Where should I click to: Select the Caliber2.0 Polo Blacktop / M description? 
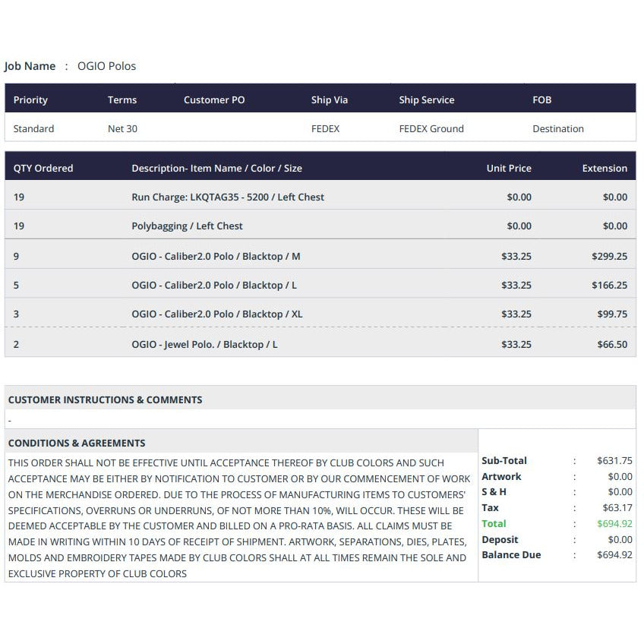tap(216, 257)
